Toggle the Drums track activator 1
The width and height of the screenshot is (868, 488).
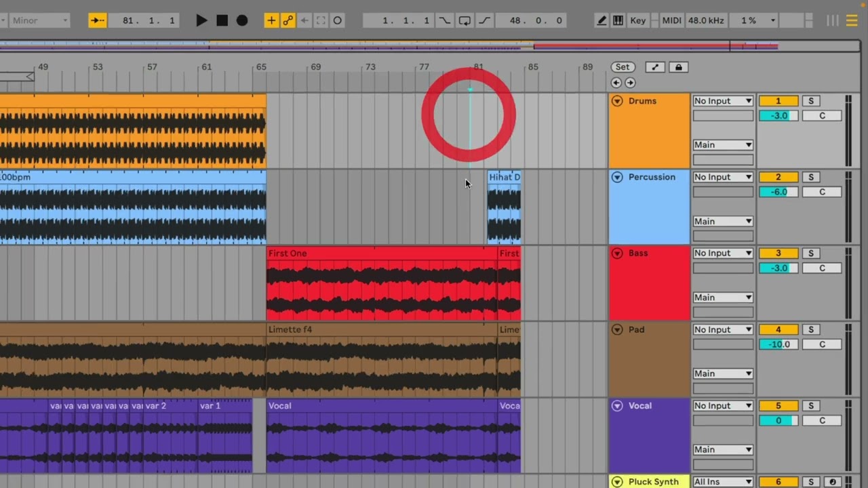[x=778, y=101]
